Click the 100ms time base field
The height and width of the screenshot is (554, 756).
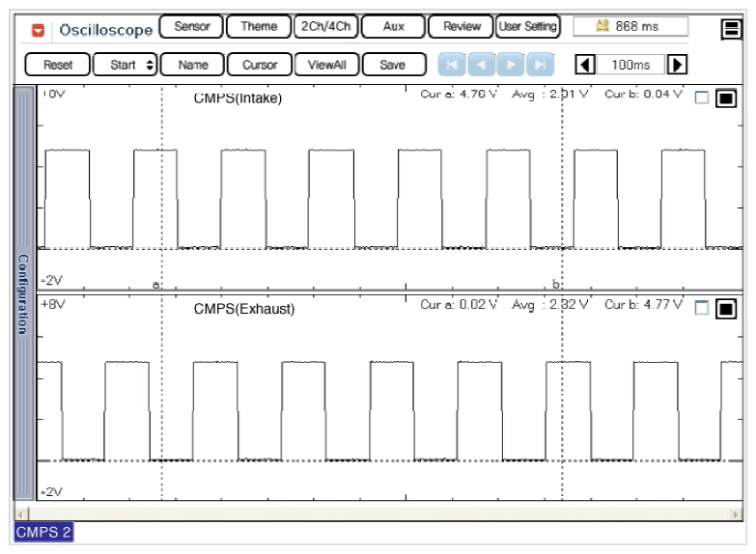point(630,66)
